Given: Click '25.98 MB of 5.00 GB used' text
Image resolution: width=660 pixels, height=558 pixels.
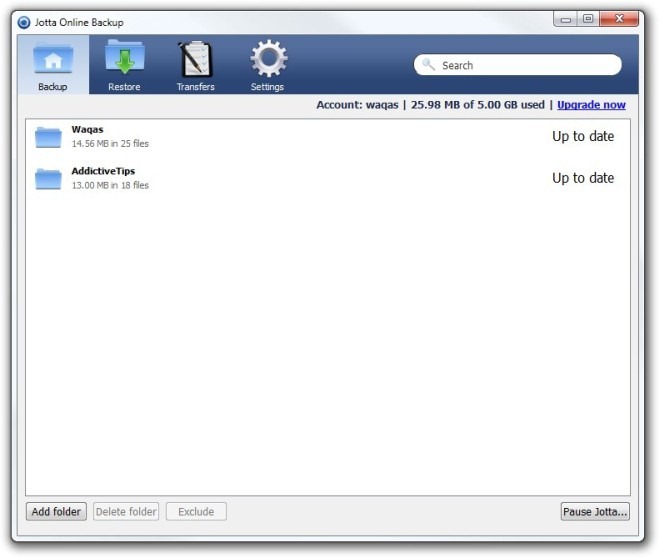Looking at the screenshot, I should tap(478, 105).
